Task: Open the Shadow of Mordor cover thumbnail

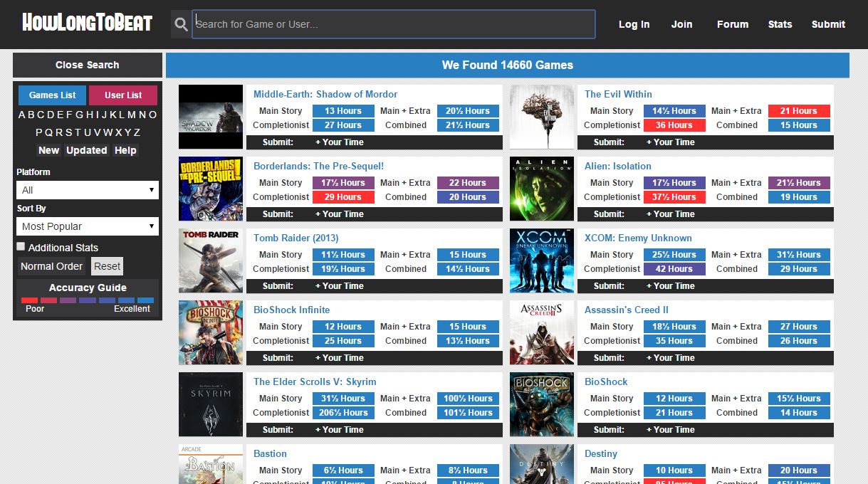Action: tap(211, 117)
